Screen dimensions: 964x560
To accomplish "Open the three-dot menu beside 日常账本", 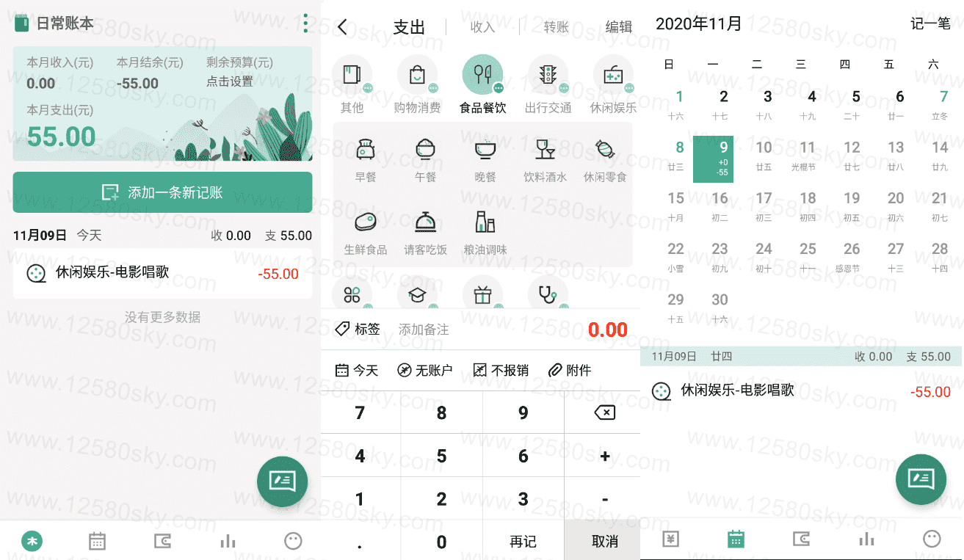I will (x=305, y=23).
